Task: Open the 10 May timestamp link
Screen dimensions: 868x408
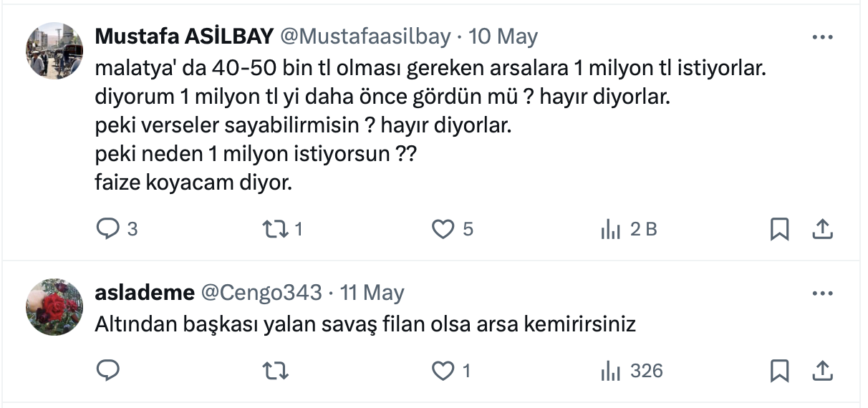Action: (x=503, y=37)
